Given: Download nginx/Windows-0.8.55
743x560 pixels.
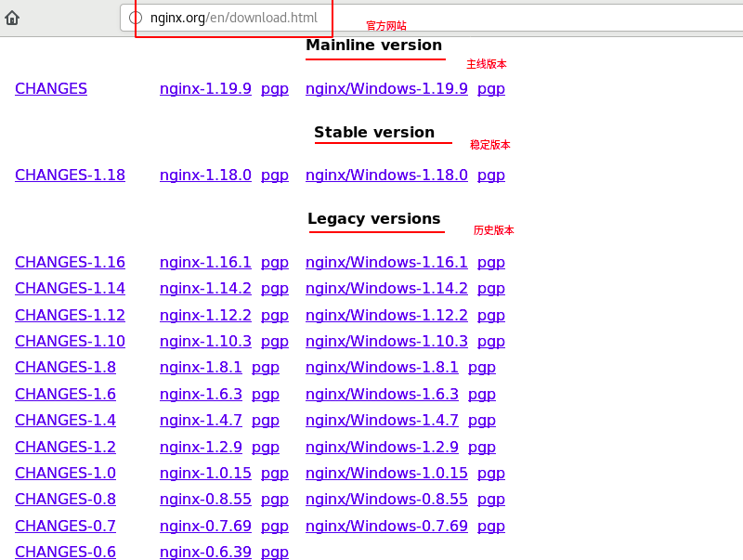Looking at the screenshot, I should [x=386, y=499].
